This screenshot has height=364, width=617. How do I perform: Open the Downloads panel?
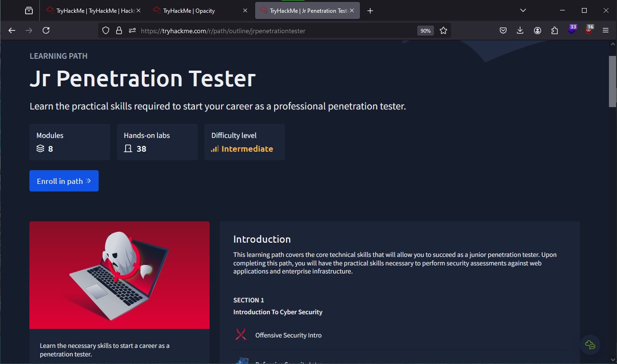tap(520, 30)
